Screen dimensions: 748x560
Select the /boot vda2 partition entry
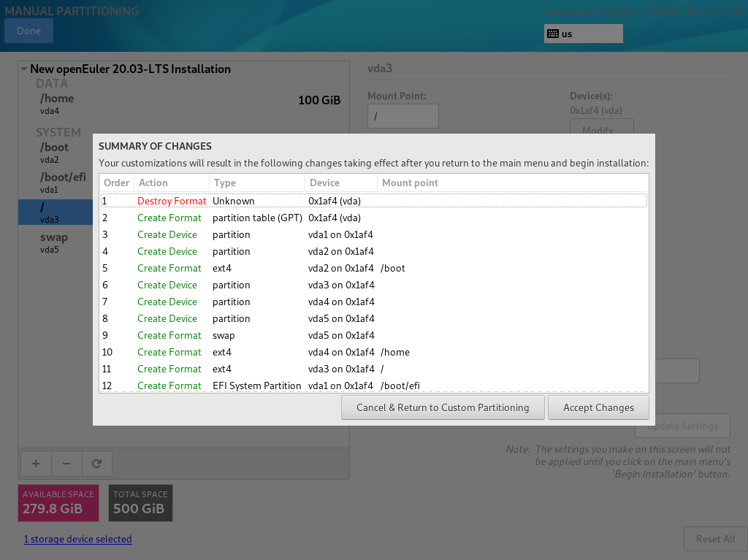pyautogui.click(x=56, y=152)
